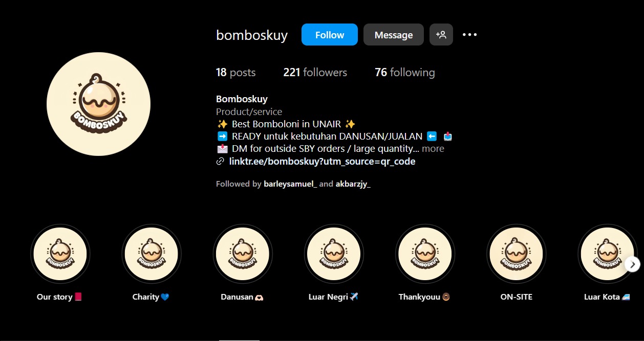Show the 221 followers list
The width and height of the screenshot is (644, 341).
point(315,73)
